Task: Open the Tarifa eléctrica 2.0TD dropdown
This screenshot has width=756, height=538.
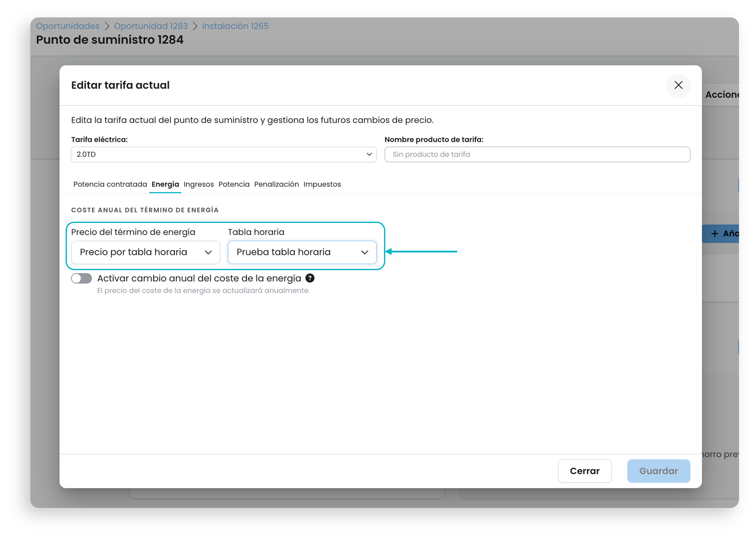Action: pyautogui.click(x=224, y=154)
